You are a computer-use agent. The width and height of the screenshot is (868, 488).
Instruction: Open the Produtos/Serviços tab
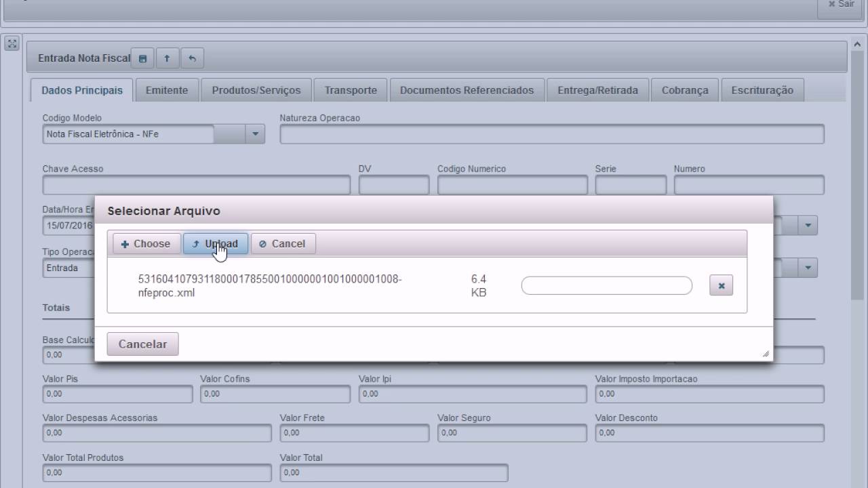click(x=256, y=90)
